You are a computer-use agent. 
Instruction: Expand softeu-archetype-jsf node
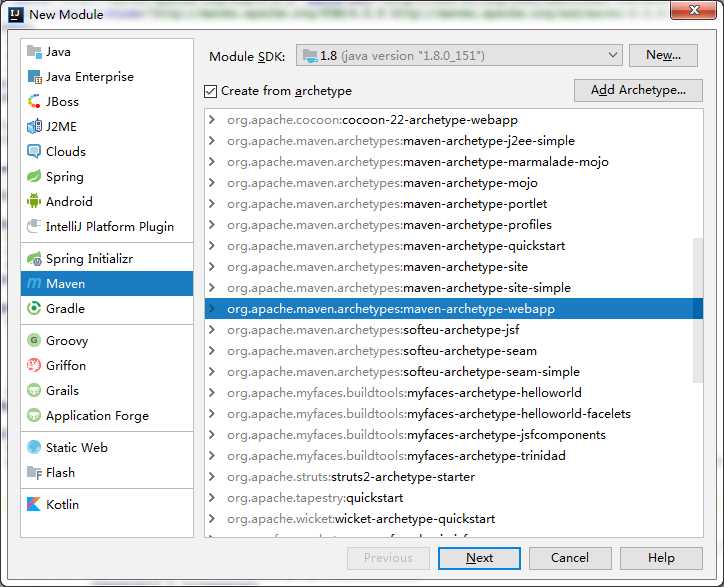212,330
